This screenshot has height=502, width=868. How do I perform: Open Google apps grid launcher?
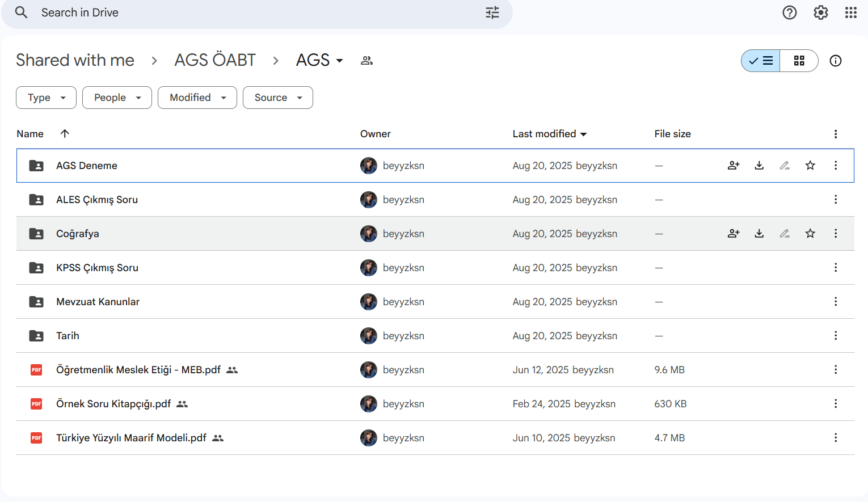coord(851,12)
